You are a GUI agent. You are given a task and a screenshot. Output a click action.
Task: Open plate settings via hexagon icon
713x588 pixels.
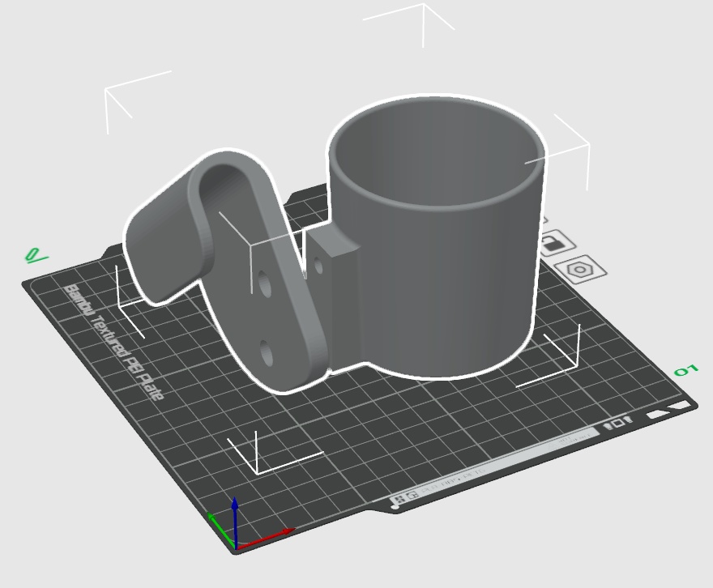tap(580, 270)
